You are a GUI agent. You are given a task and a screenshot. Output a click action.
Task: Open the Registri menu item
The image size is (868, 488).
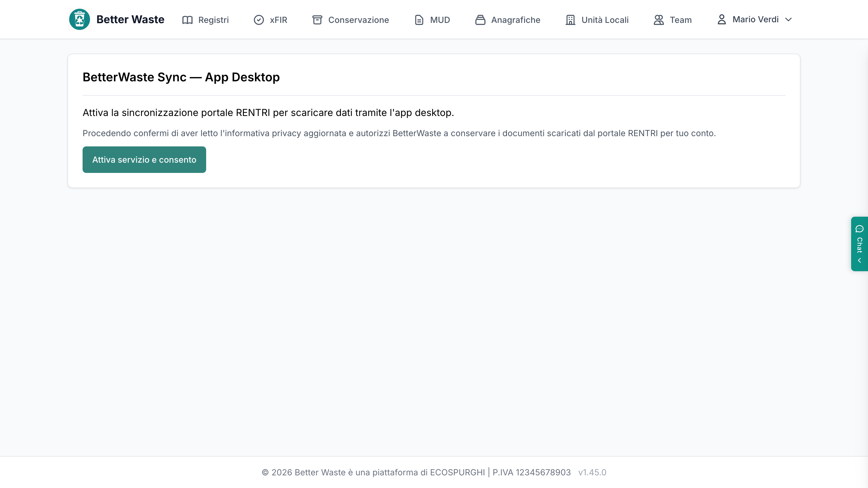coord(205,20)
